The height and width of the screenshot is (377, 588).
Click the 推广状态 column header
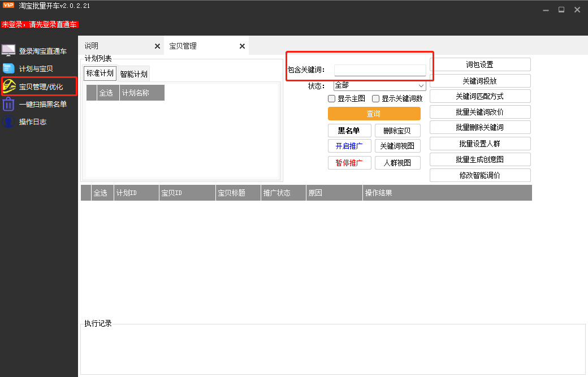point(283,193)
